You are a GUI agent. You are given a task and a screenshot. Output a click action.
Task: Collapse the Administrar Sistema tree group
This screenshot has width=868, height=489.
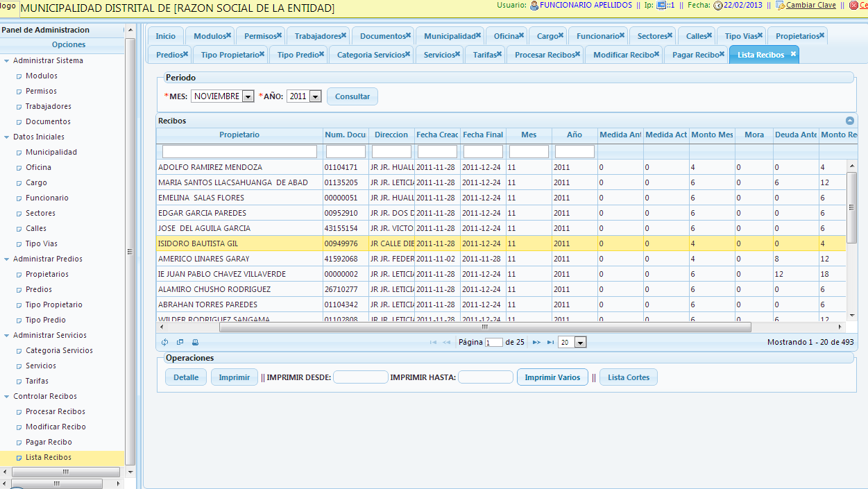[x=7, y=61]
